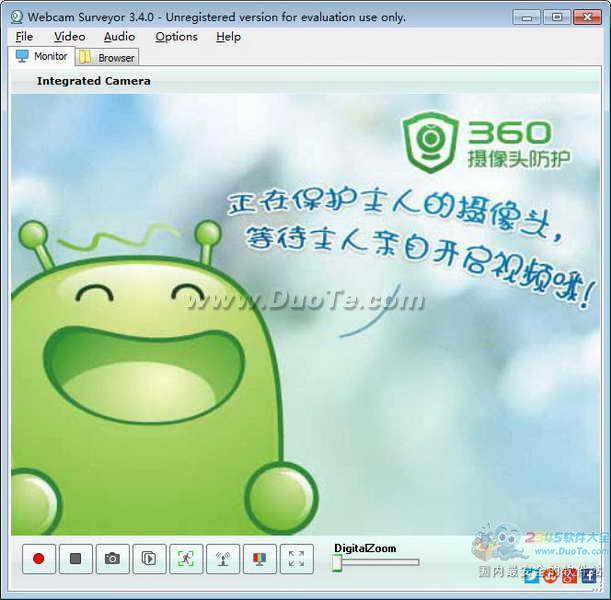The height and width of the screenshot is (600, 611).
Task: Open video color settings monitor icon
Action: coord(260,559)
